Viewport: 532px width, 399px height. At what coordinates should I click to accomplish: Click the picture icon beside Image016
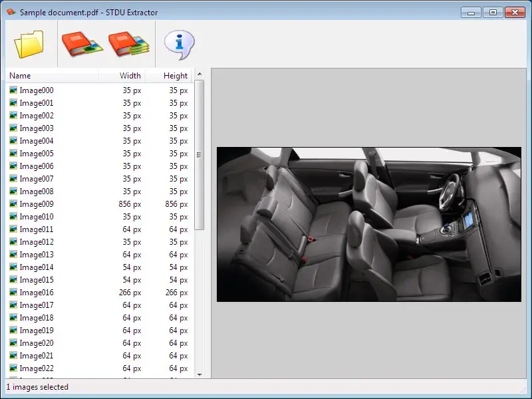13,292
